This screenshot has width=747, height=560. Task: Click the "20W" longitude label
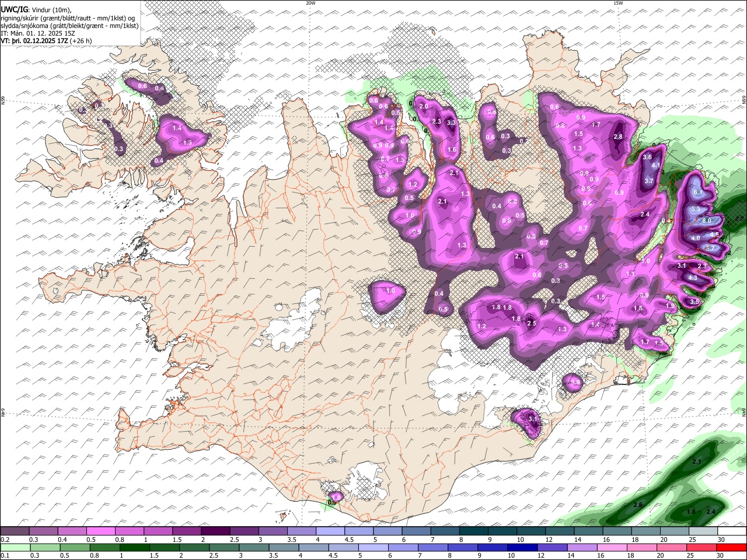coord(310,2)
